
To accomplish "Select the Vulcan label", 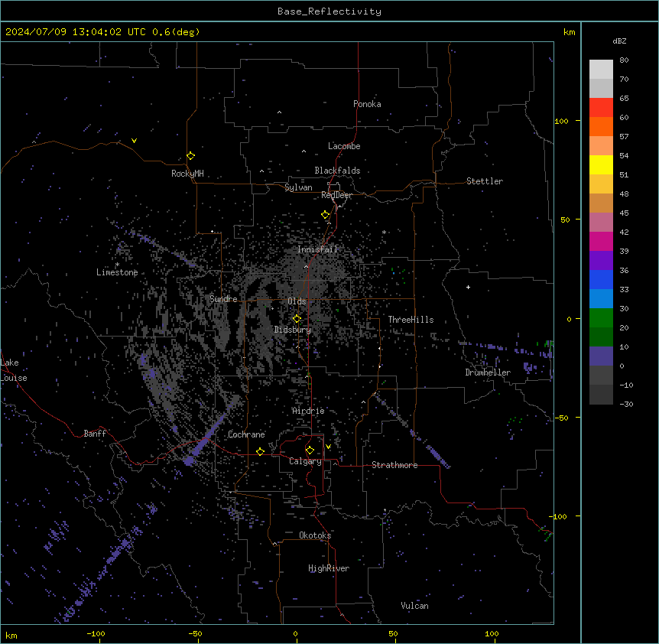I will [415, 606].
